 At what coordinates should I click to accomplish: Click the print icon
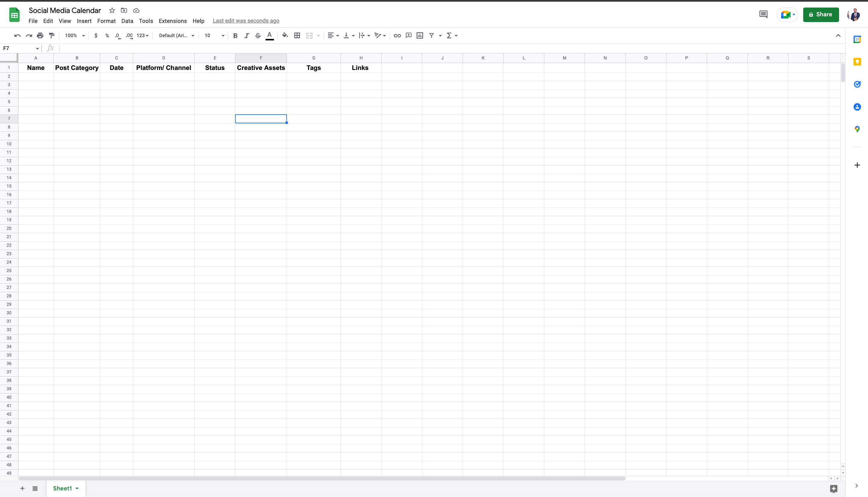pos(40,36)
